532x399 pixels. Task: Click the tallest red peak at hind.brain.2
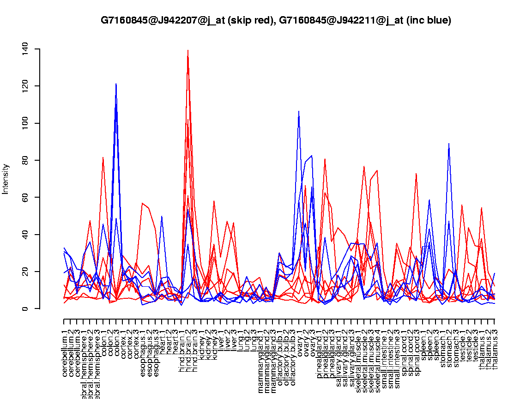click(x=187, y=50)
